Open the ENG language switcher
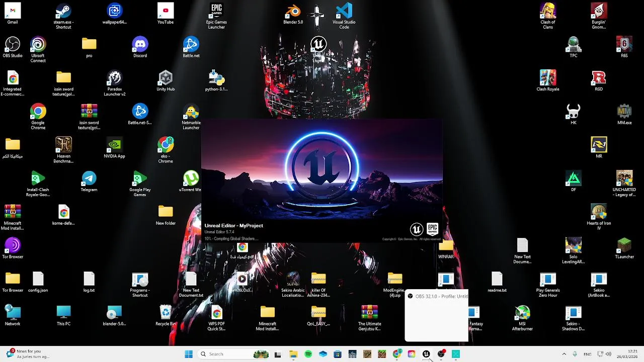The image size is (644, 362). pos(587,354)
